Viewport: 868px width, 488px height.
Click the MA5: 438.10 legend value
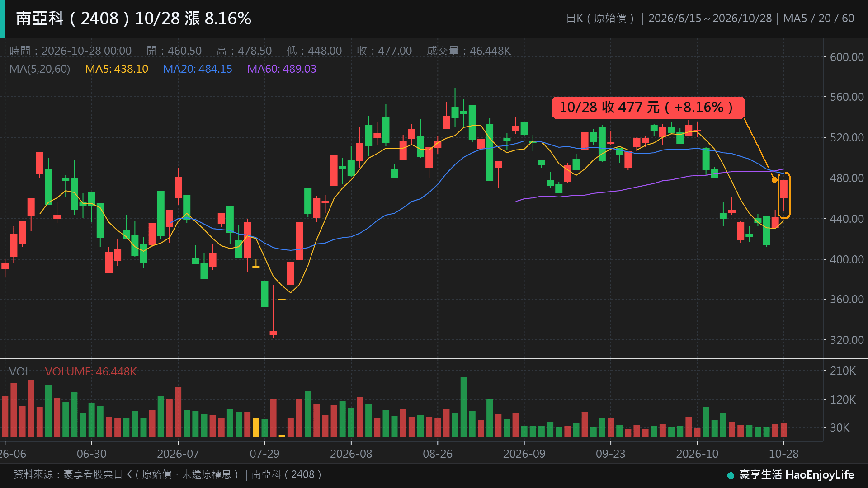point(117,69)
